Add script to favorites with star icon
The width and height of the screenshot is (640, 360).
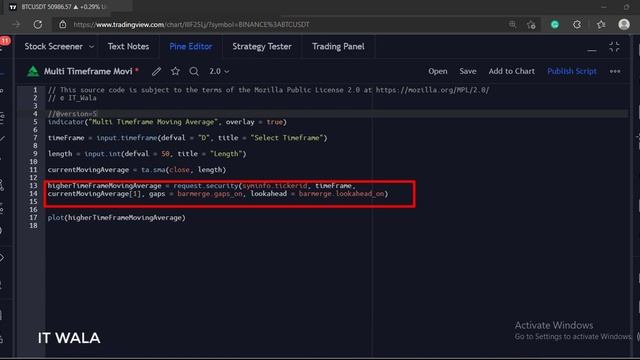[x=175, y=71]
